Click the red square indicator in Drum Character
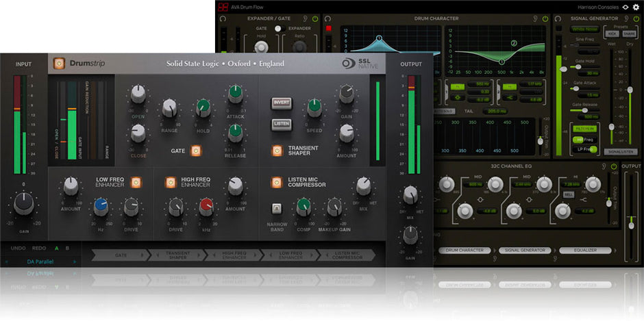The image size is (644, 321). pyautogui.click(x=329, y=29)
